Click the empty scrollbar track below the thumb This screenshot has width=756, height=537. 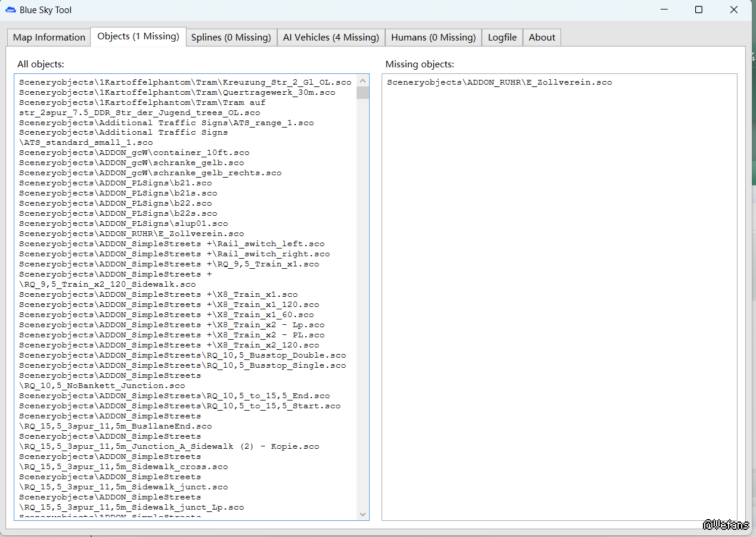pos(362,298)
